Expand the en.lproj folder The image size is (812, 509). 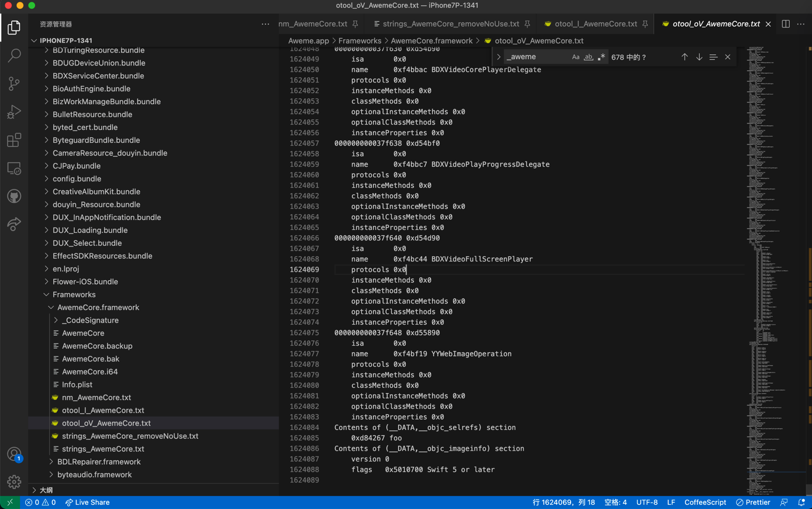pos(46,269)
